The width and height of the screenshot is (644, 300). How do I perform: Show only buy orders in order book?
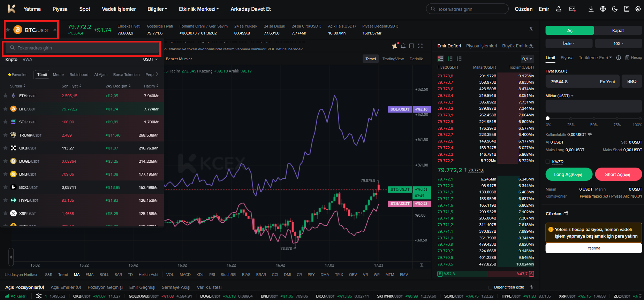coord(450,59)
